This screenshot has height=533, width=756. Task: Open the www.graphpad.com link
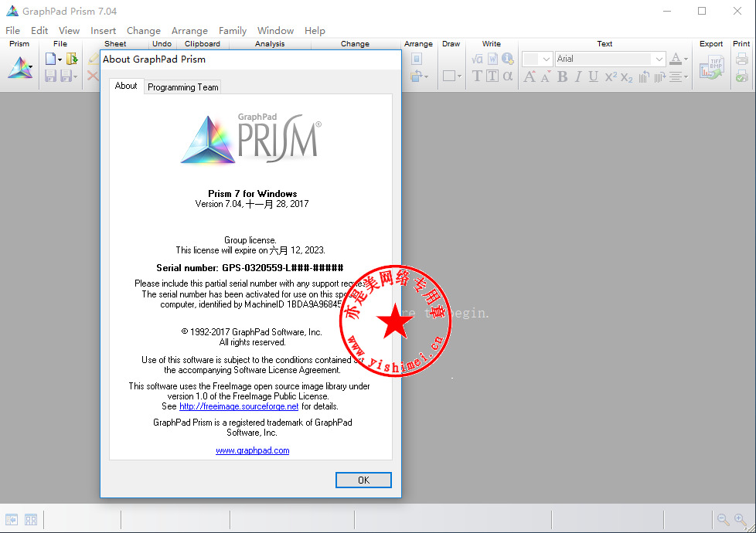click(x=252, y=450)
